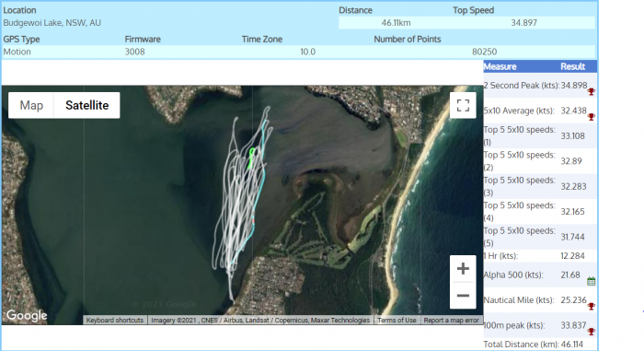Open the Google logo link on map
Image resolution: width=644 pixels, height=351 pixels.
[27, 316]
